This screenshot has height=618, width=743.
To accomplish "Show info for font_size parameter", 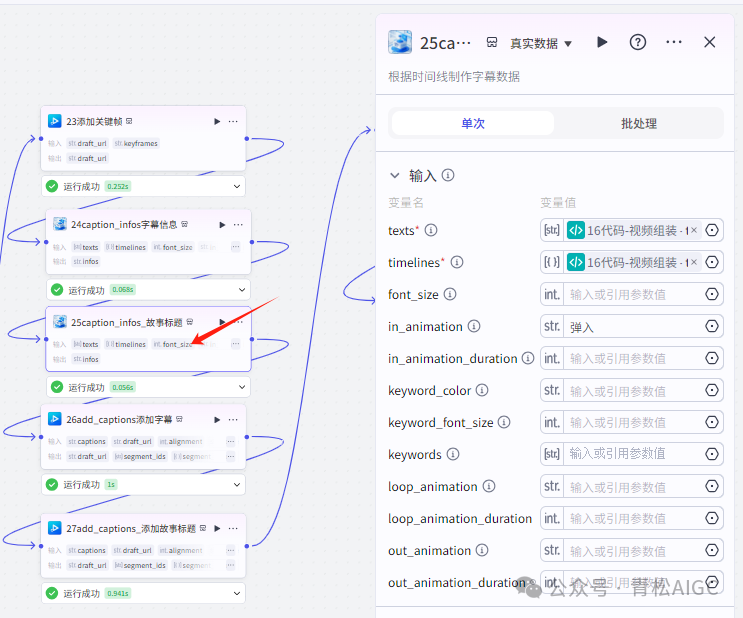I will 450,294.
